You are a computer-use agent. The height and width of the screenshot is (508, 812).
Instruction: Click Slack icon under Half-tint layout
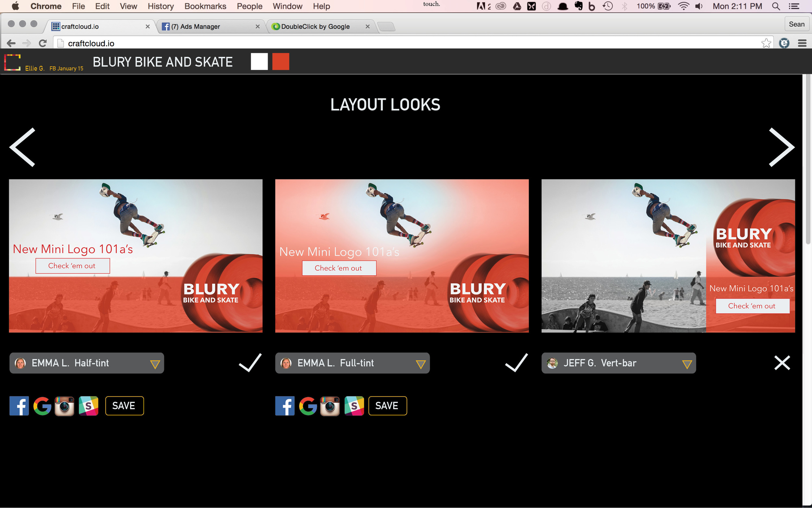pos(89,406)
